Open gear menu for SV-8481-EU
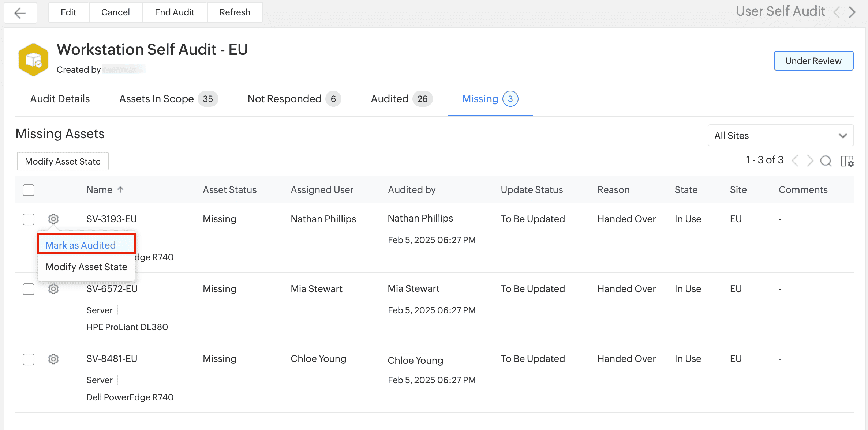The height and width of the screenshot is (430, 868). [53, 359]
